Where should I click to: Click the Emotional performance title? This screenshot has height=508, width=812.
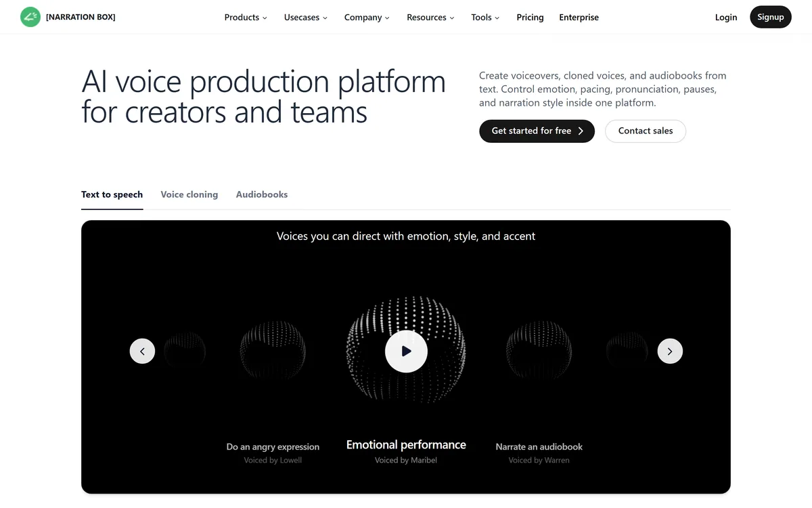(406, 445)
